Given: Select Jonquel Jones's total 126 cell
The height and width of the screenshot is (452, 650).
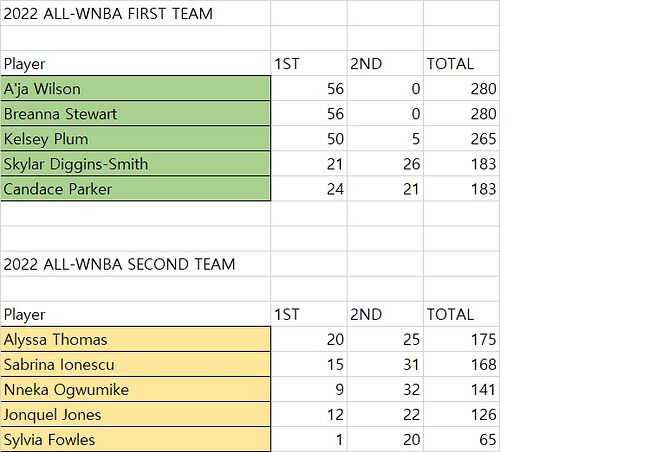Looking at the screenshot, I should coord(461,415).
